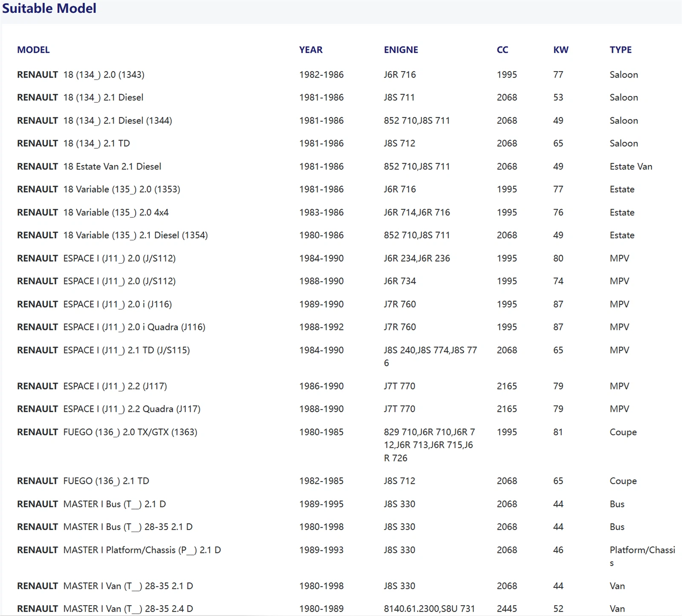The image size is (682, 616).
Task: Click type 'Estate Van'
Action: coord(631,166)
